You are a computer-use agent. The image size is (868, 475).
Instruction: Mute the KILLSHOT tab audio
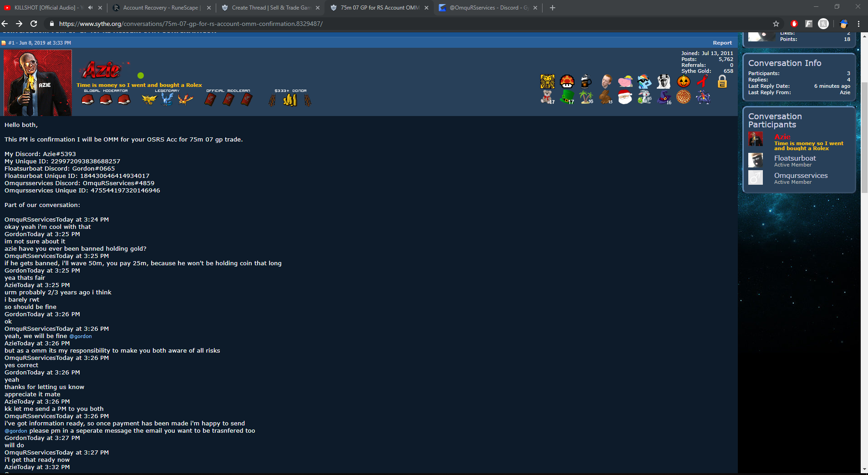coord(90,8)
